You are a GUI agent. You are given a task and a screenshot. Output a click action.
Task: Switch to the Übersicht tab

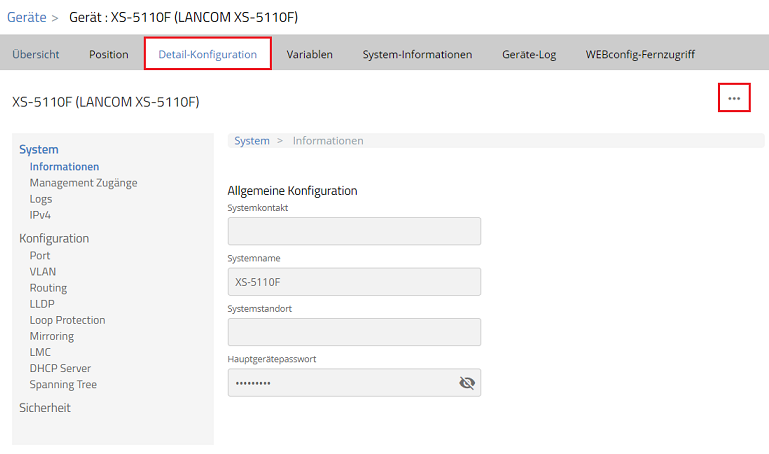tap(36, 54)
